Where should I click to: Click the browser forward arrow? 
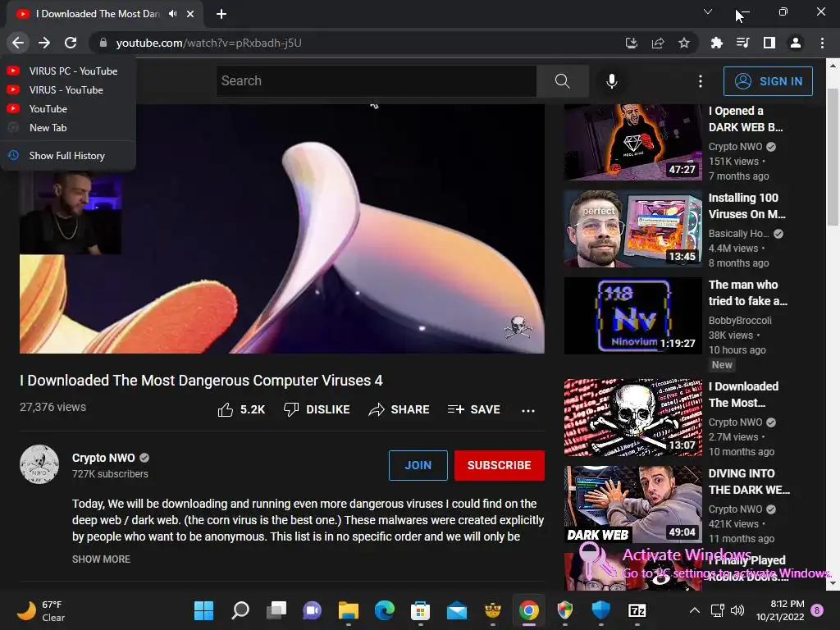coord(44,43)
